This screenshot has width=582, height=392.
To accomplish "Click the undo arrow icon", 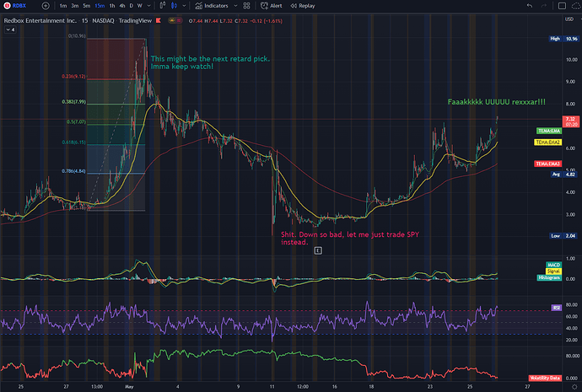I will click(530, 6).
